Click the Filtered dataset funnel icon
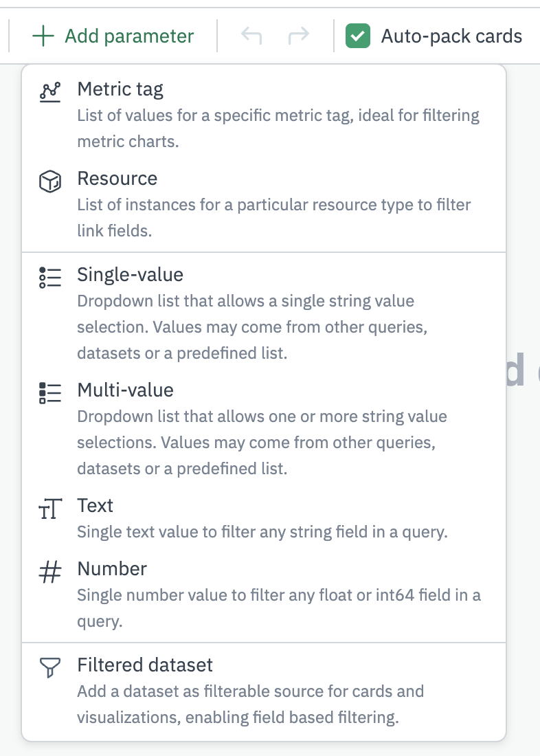 pos(50,667)
